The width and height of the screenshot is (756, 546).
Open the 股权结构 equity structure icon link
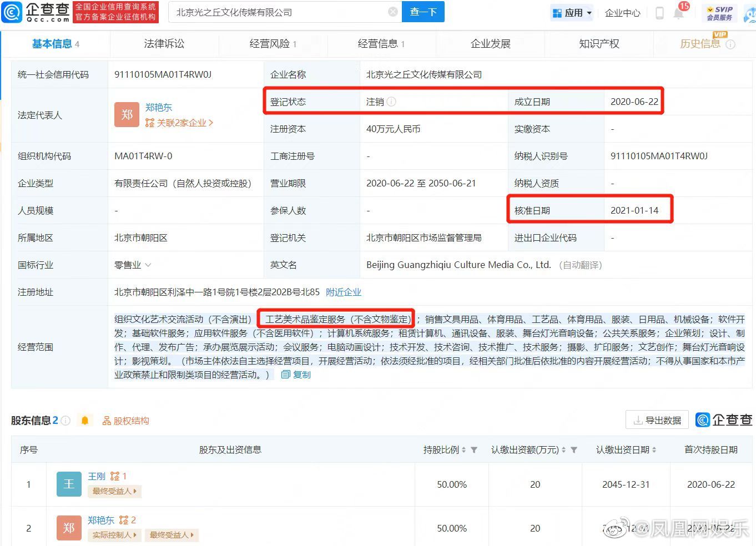(125, 421)
